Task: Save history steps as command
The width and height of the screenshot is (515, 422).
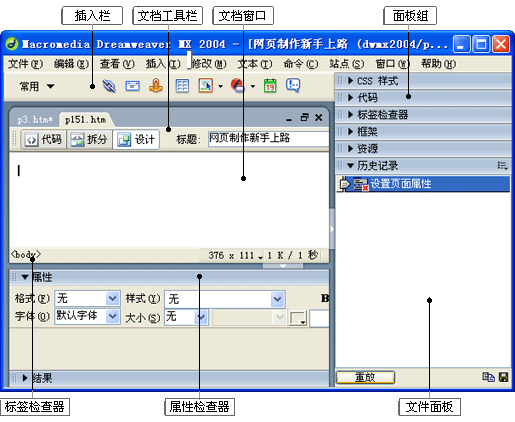Action: click(503, 377)
